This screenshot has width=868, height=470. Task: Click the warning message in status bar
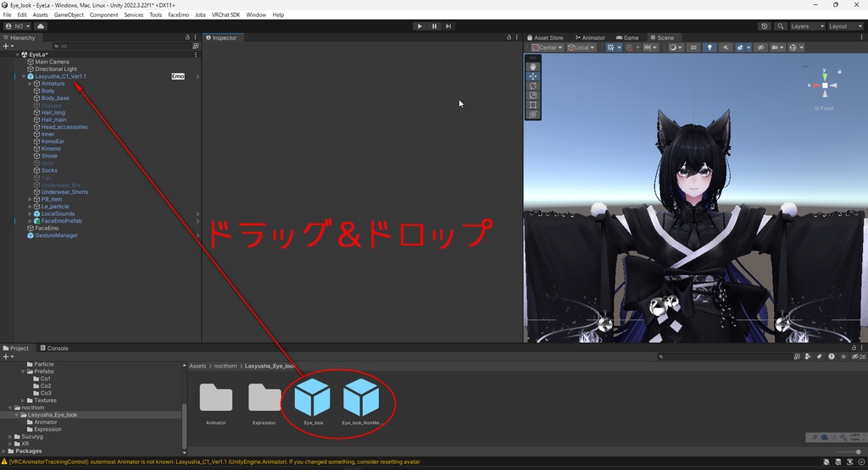pos(214,462)
